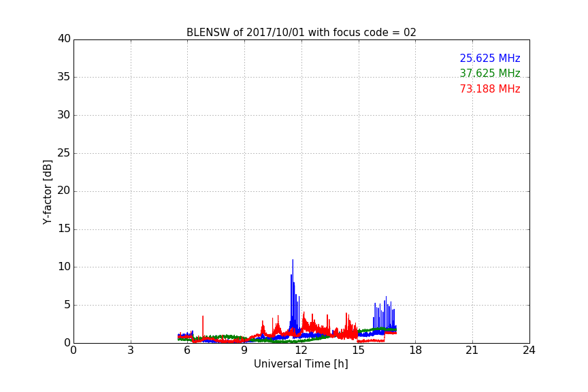Click the plot title 'BLENSW of 2017/10/01 with focus code = 02'
The height and width of the screenshot is (392, 588).
[x=301, y=33]
